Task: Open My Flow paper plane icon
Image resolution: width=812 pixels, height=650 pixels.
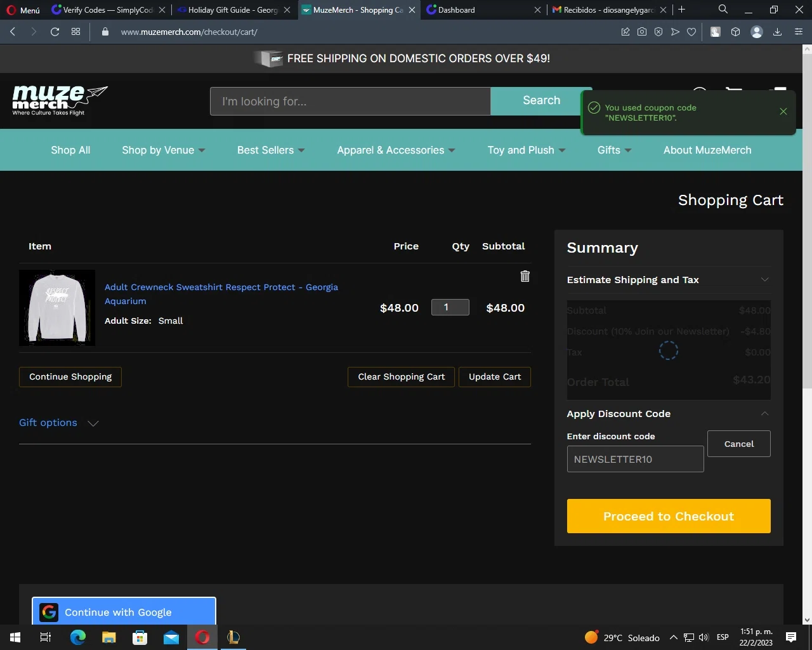Action: click(x=675, y=32)
